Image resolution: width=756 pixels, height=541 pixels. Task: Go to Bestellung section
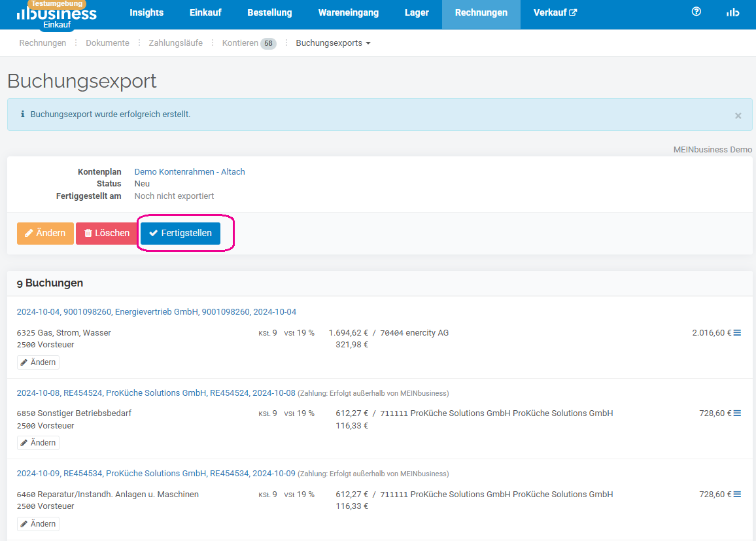[269, 12]
